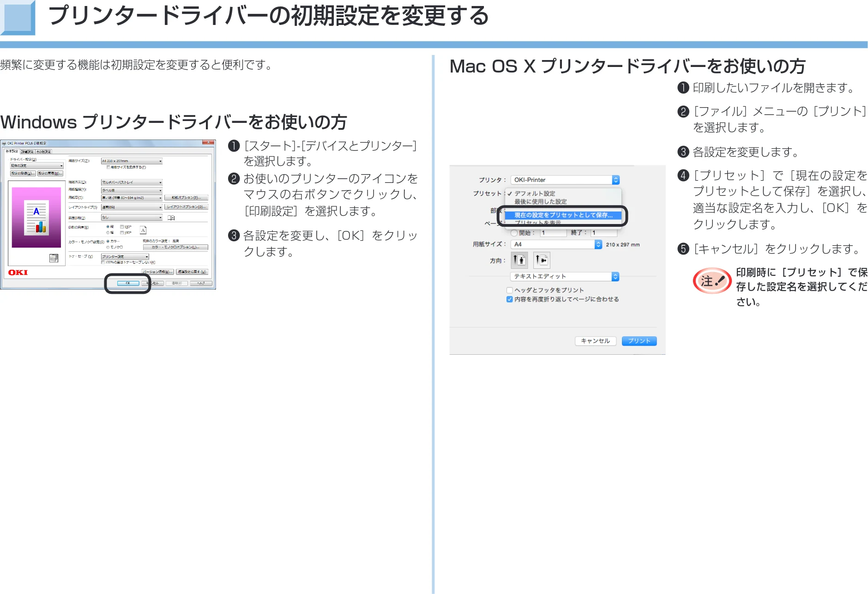Click the printer thumbnail icon in Windows preview
Image resolution: width=868 pixels, height=594 pixels.
[x=54, y=258]
